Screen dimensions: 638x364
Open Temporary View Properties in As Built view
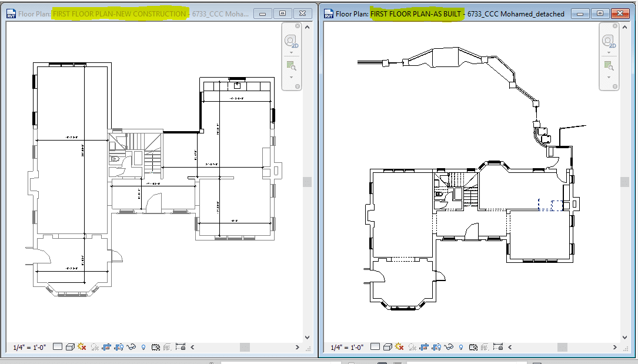point(473,347)
